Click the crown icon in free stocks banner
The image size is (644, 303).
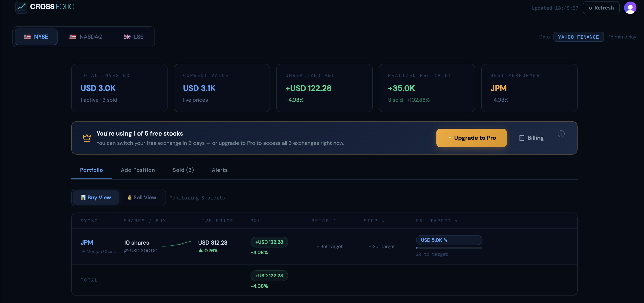click(x=87, y=138)
